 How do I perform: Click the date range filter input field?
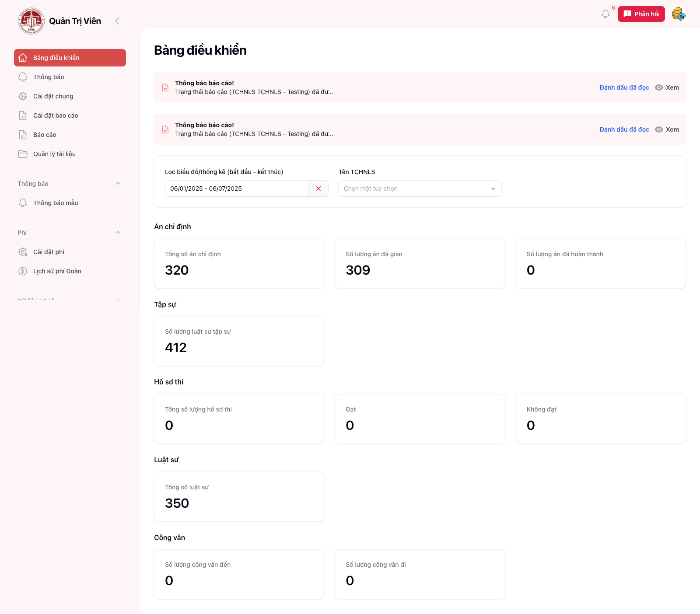point(236,188)
